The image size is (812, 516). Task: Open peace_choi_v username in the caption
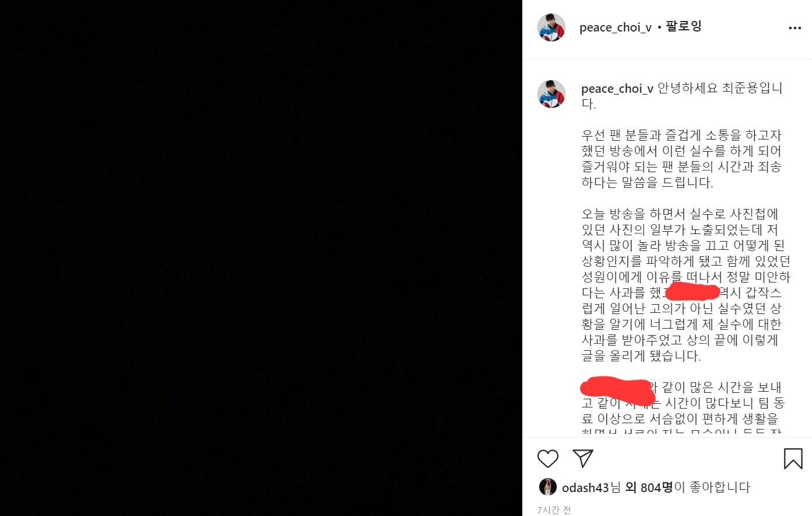617,89
